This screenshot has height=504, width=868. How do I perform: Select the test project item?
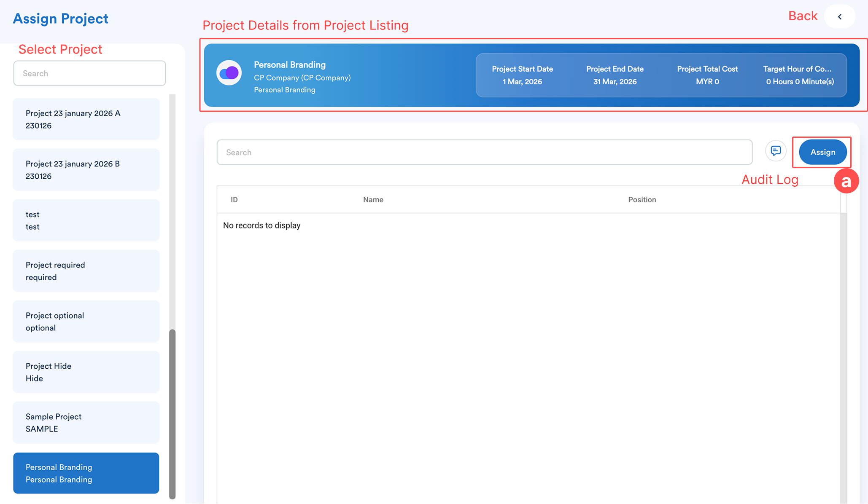click(x=86, y=220)
